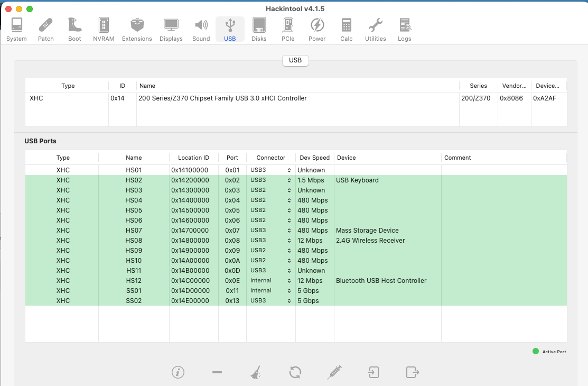This screenshot has height=386, width=588.
Task: Click the Info icon in bottom toolbar
Action: click(x=178, y=372)
